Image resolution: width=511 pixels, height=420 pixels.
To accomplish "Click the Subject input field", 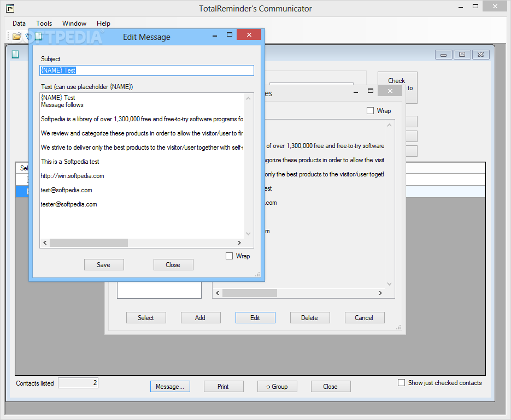I will (146, 70).
